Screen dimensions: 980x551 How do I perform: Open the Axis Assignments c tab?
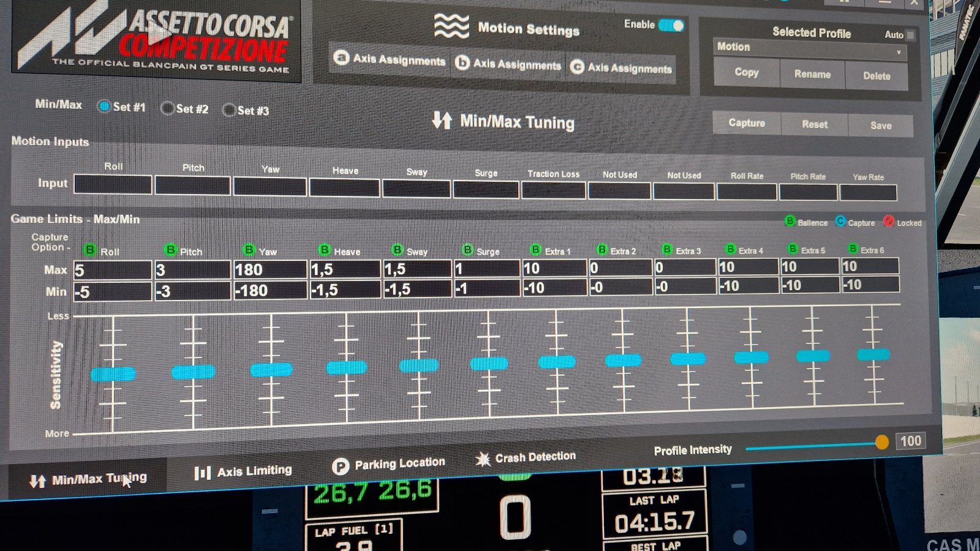pos(620,67)
